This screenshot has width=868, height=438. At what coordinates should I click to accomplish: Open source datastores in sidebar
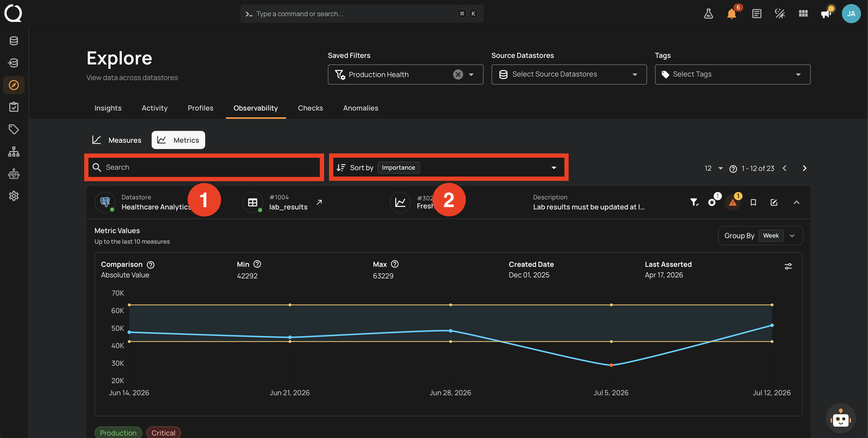click(14, 41)
